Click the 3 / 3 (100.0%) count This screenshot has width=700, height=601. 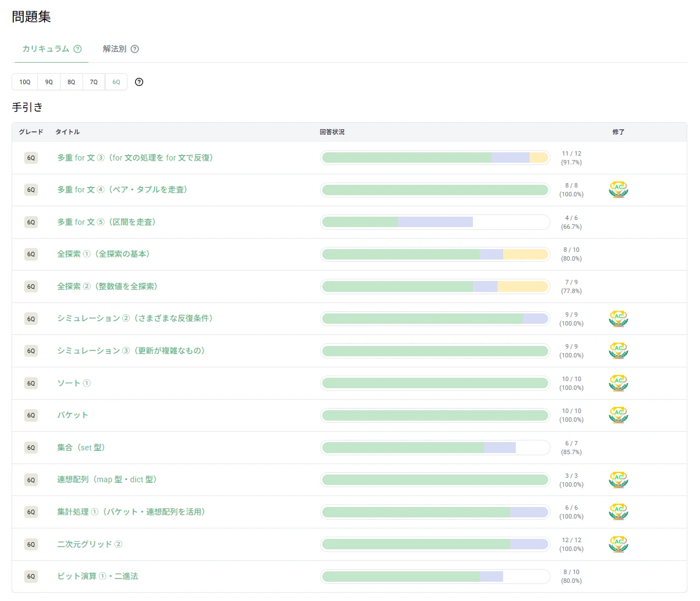click(571, 480)
